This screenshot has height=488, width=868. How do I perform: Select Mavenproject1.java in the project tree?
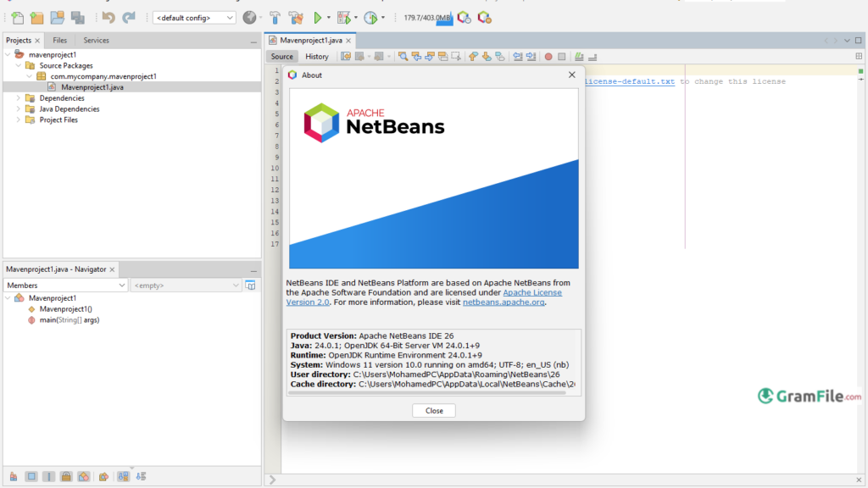click(x=92, y=87)
